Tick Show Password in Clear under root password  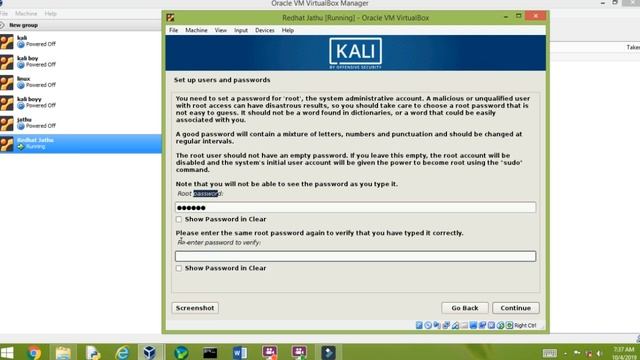click(179, 219)
